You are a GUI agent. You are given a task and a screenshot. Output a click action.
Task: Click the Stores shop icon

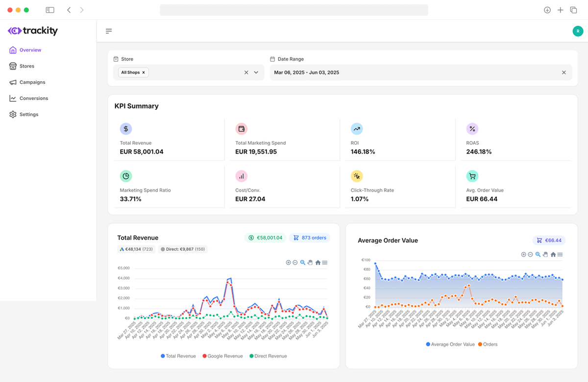13,66
